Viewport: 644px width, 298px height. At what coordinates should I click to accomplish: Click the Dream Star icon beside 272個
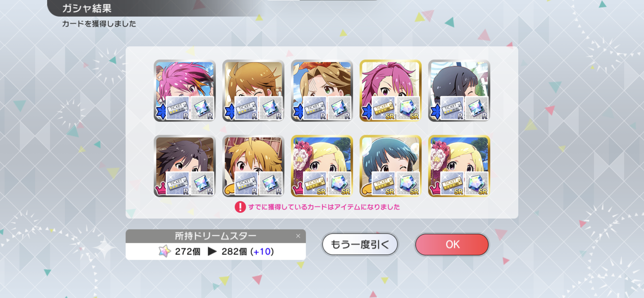click(165, 251)
